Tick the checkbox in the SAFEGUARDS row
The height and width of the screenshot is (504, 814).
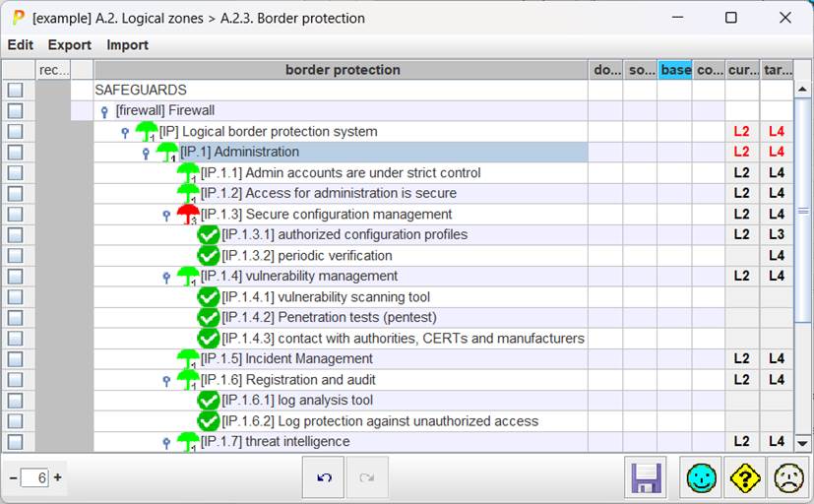(16, 90)
